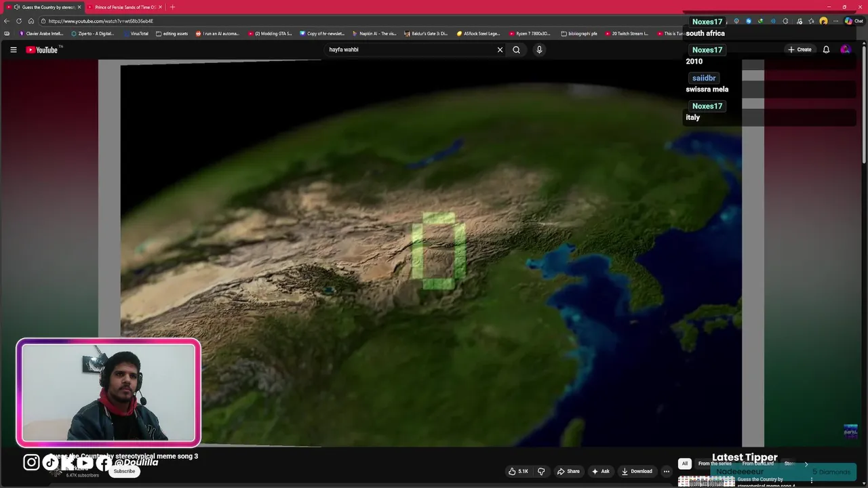Open the Create menu
Image resolution: width=868 pixels, height=488 pixels.
(x=800, y=49)
